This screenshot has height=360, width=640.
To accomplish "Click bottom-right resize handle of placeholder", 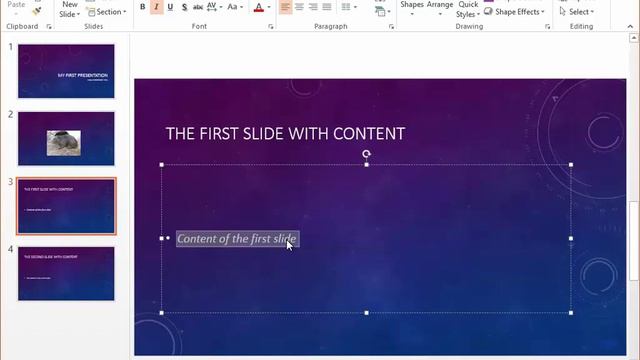I will pos(571,313).
